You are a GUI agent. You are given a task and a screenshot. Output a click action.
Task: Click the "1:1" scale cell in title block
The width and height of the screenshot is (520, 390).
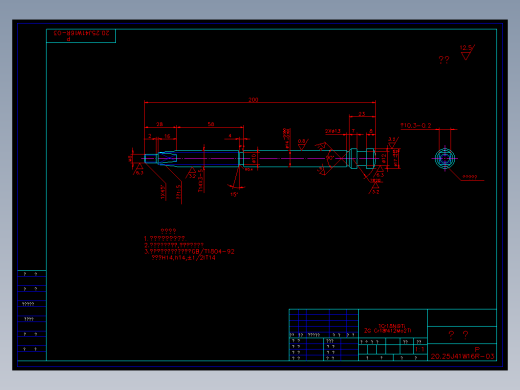[x=420, y=349]
